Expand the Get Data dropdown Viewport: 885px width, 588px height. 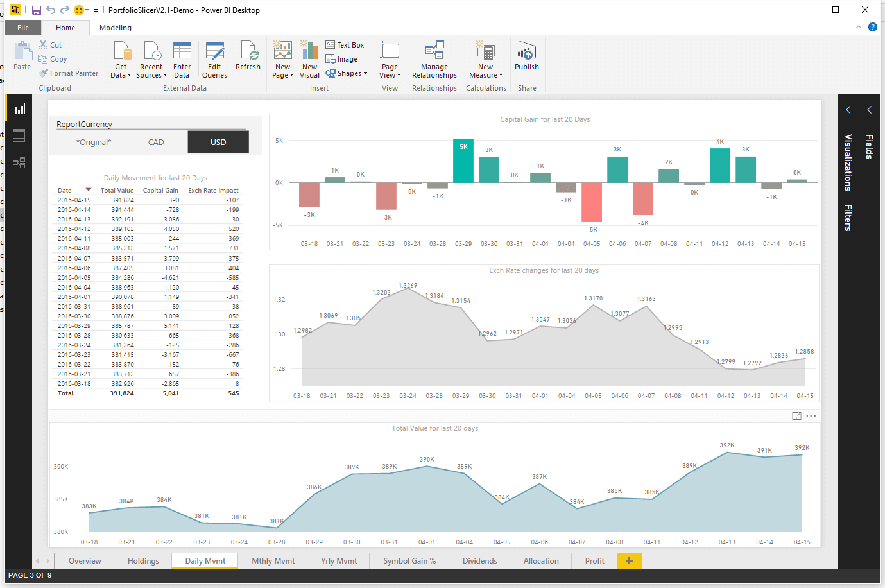tap(121, 75)
